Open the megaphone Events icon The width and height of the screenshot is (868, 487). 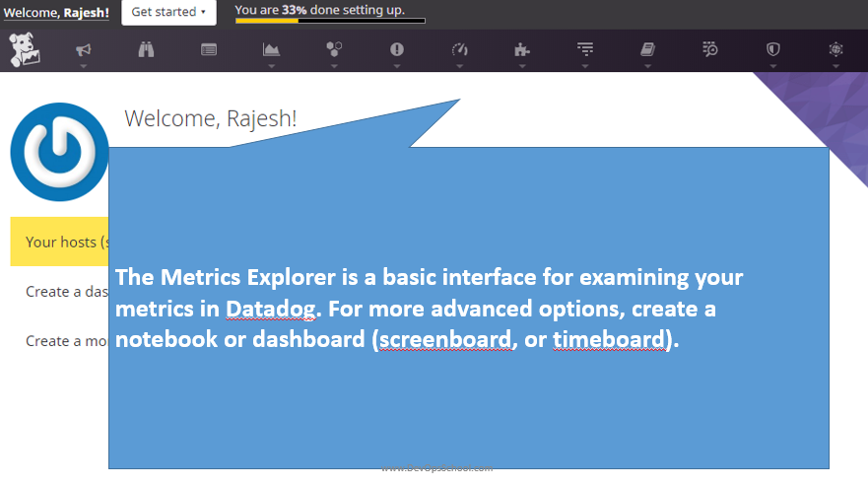(84, 49)
